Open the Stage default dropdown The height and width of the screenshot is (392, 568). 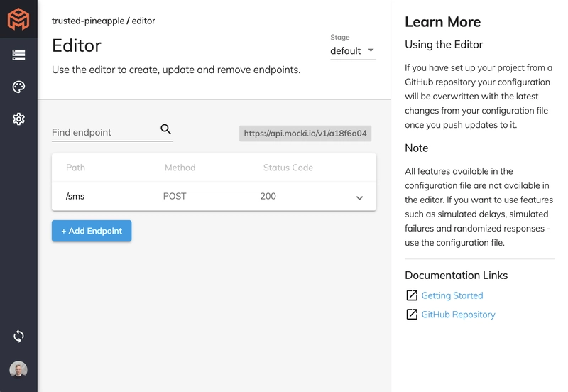pyautogui.click(x=353, y=50)
